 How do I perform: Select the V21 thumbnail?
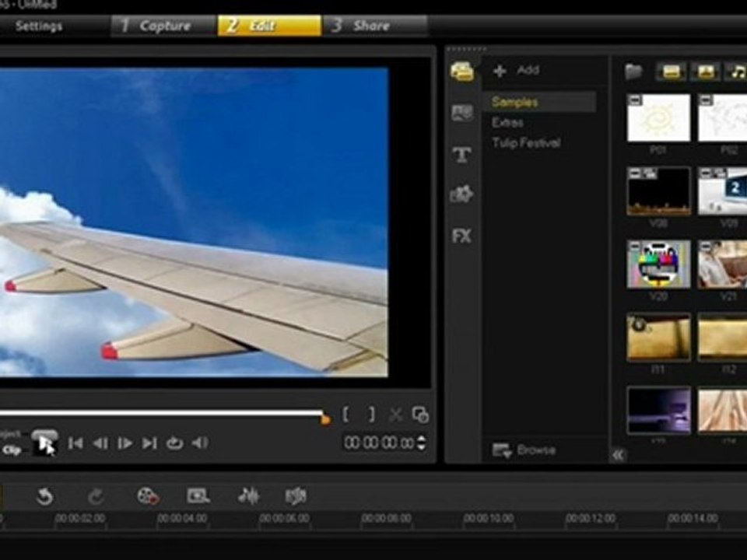click(x=722, y=264)
